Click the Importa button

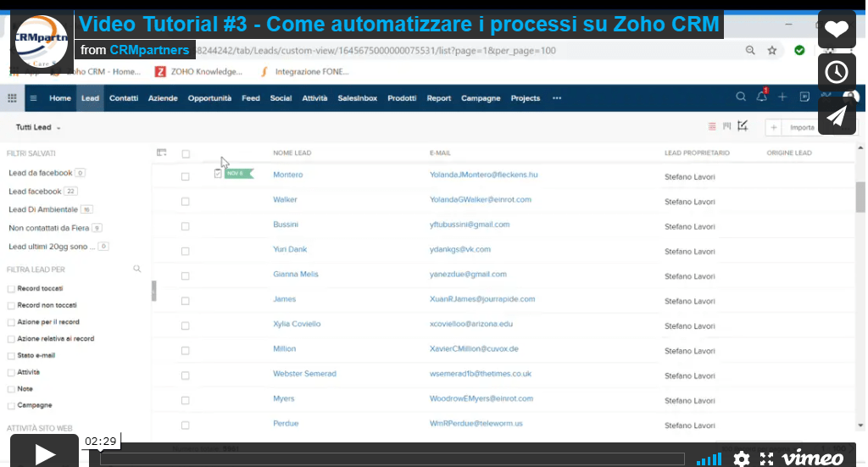802,127
